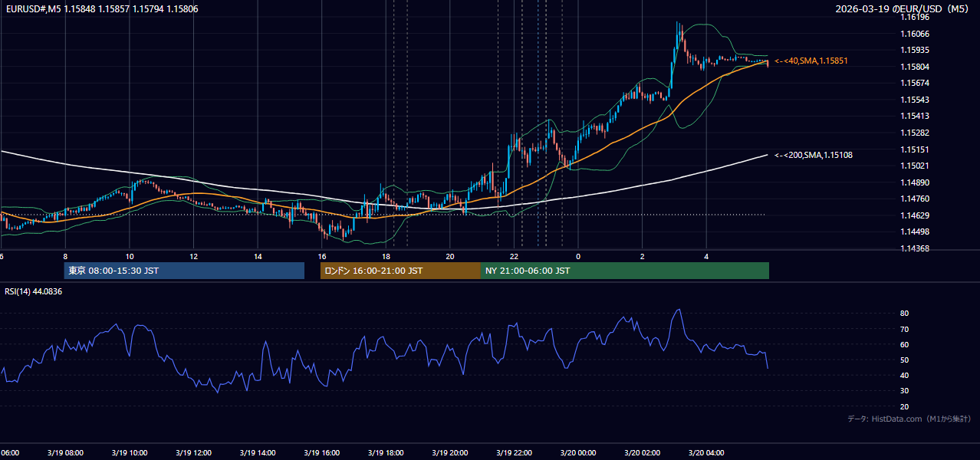
Task: Click RSI scale value 70
Action: 905,329
